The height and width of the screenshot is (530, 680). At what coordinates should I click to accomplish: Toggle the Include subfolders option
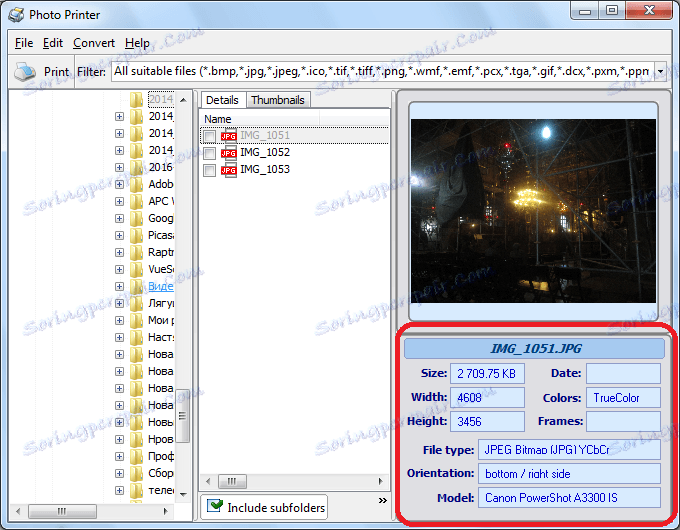coord(265,507)
